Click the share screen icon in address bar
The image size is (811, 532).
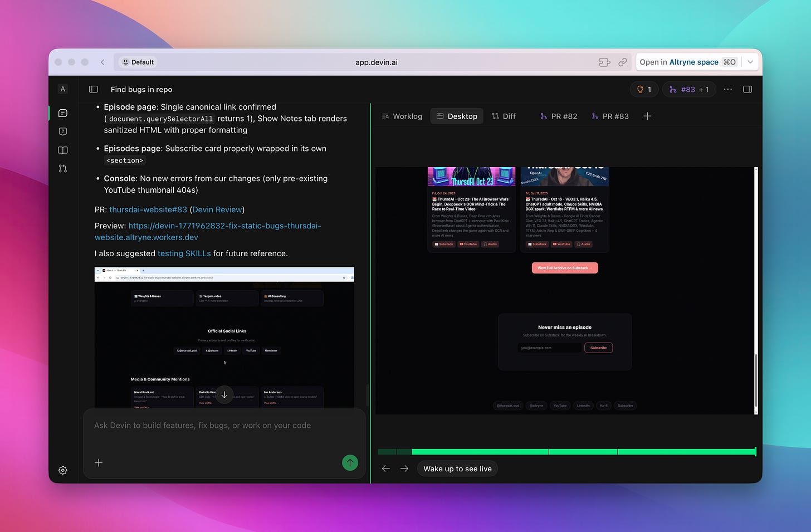pyautogui.click(x=604, y=62)
